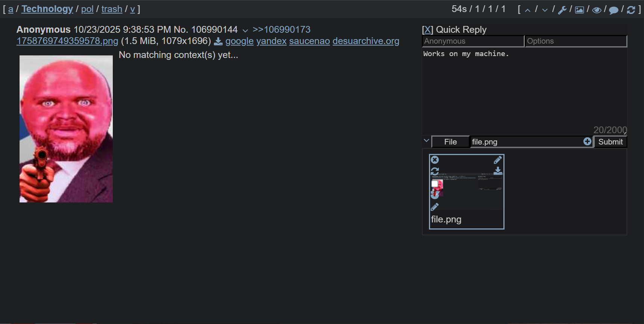Go to the Technology board link

tap(47, 9)
